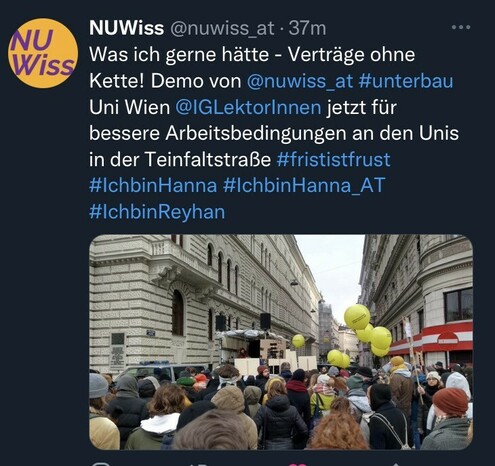Reply to the tweet via speech bubble icon
495x466 pixels.
(x=100, y=464)
